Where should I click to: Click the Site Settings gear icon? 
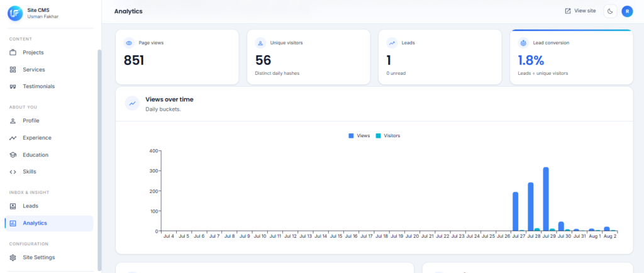(13, 257)
